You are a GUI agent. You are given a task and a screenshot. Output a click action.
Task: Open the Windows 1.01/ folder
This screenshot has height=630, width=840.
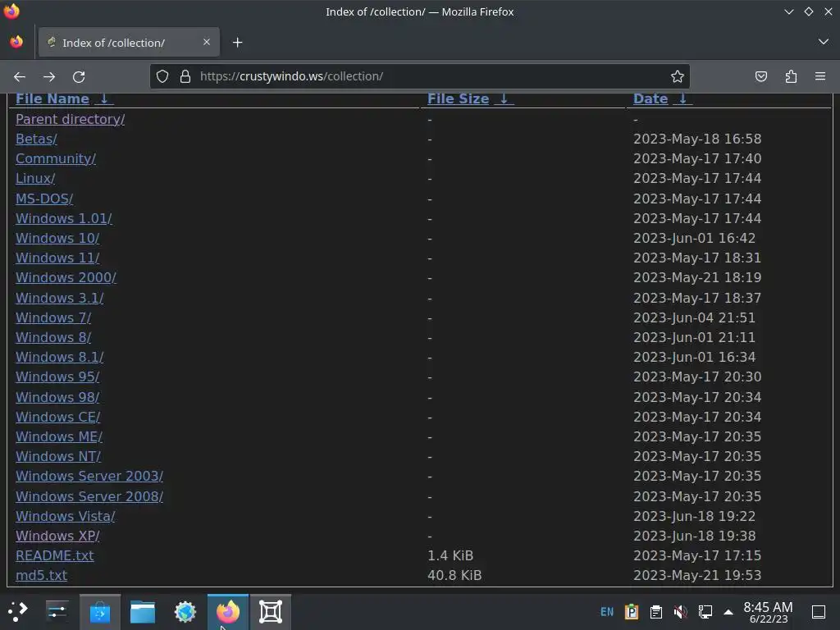[64, 218]
